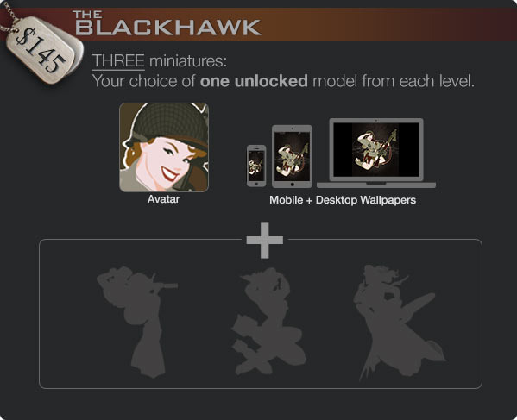Click the bold 'one unlocked' text

click(x=254, y=81)
